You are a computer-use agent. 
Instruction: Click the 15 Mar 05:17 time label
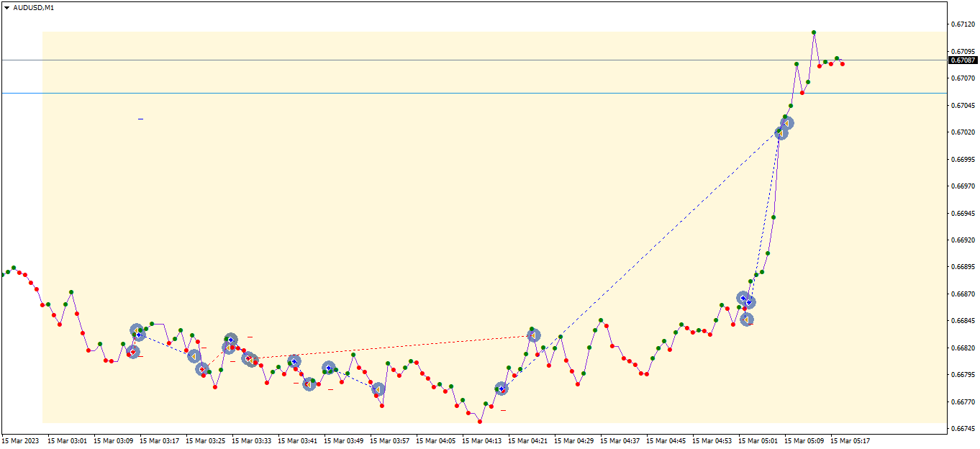tap(850, 440)
